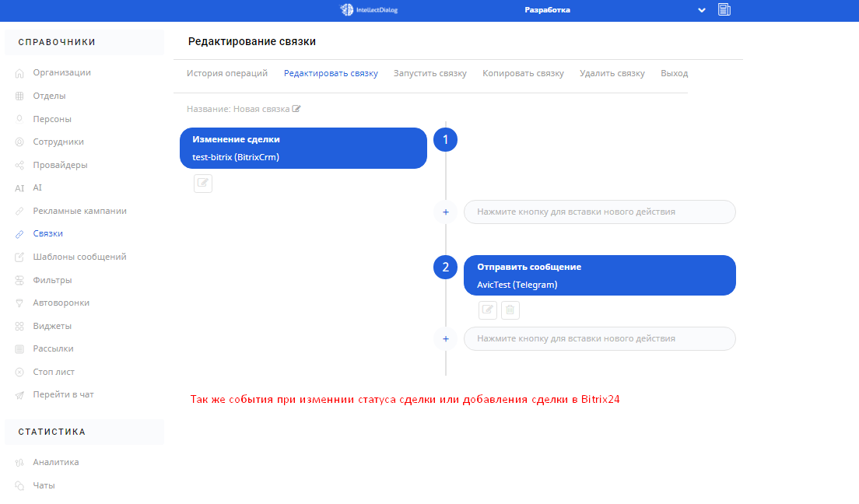Click step number 1 circle
859x504 pixels.
(445, 140)
